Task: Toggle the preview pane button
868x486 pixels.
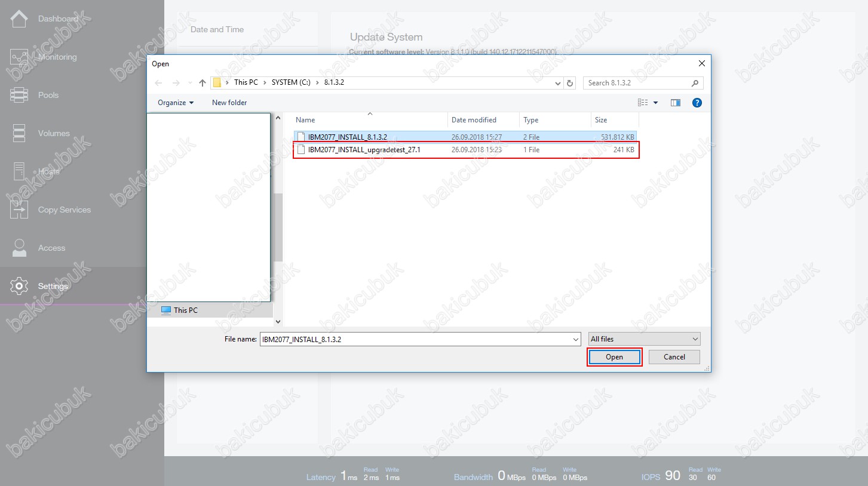Action: (x=676, y=103)
